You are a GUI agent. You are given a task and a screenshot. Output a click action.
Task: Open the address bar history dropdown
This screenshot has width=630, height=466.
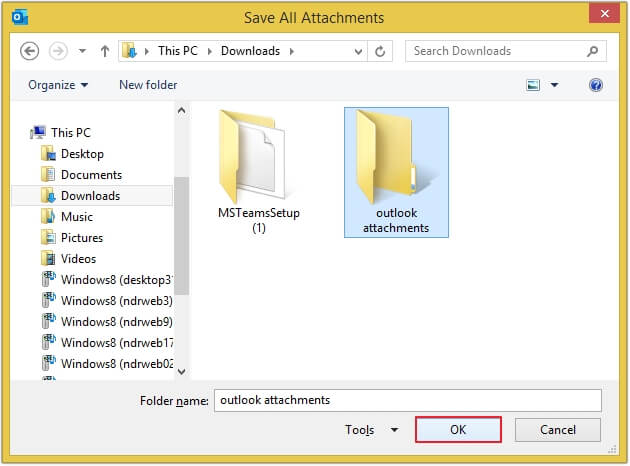(358, 51)
